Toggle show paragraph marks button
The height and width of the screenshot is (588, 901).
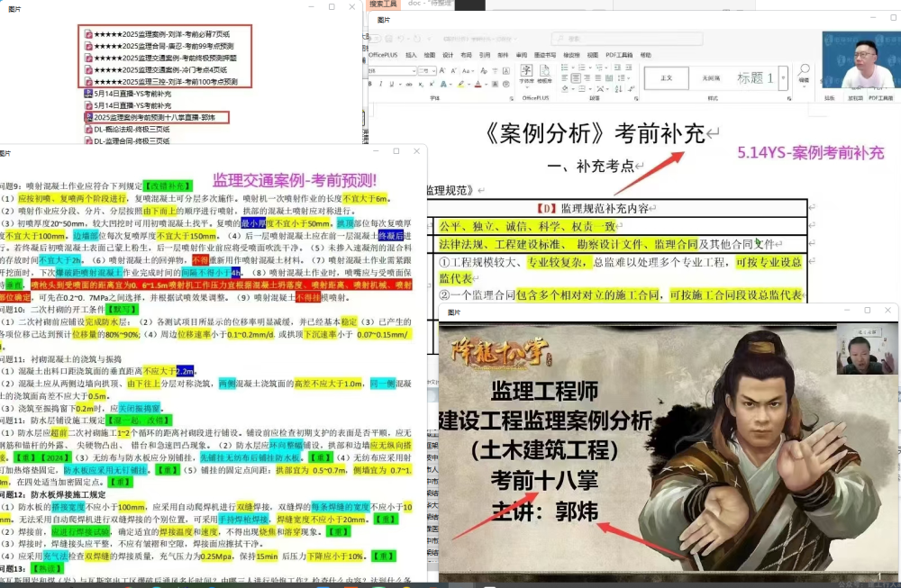click(x=631, y=89)
